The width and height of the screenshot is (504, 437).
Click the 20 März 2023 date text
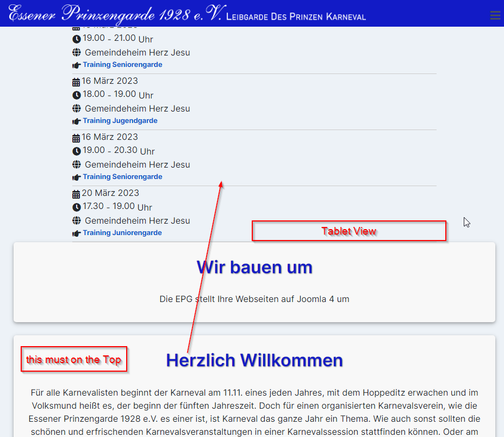coord(110,193)
